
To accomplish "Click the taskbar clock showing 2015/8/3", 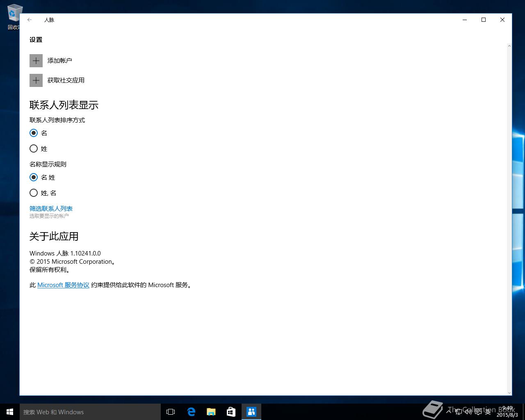I will [x=507, y=412].
